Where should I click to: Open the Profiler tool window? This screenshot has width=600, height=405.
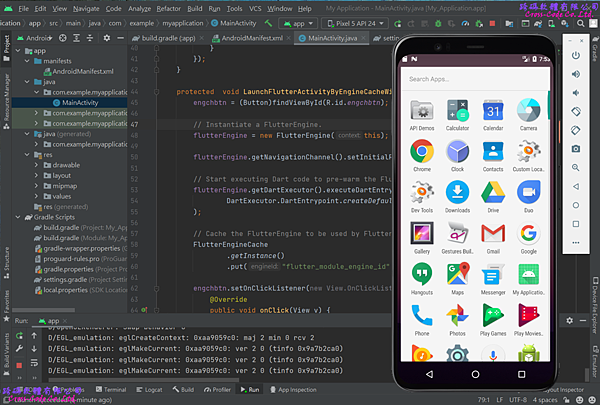tap(222, 389)
